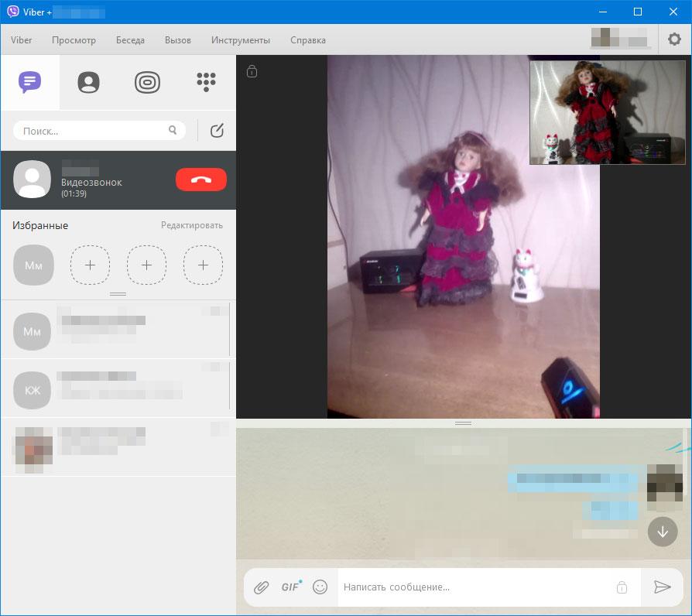Open the Вызов menu
This screenshot has width=692, height=616.
click(x=178, y=40)
